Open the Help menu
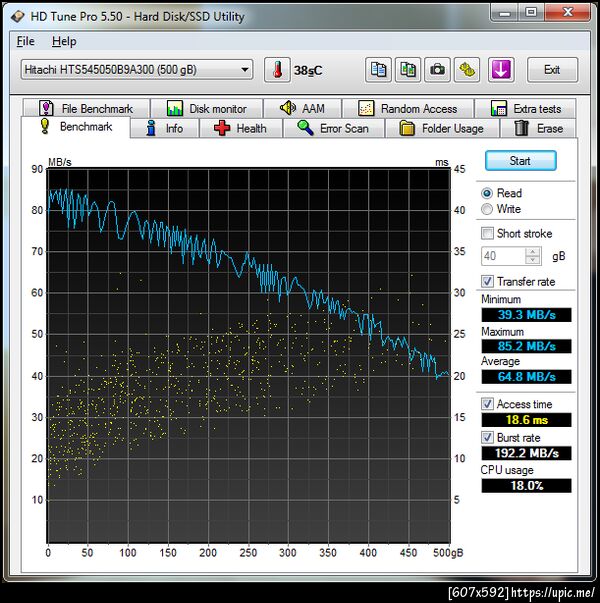Viewport: 600px width, 603px height. (64, 41)
